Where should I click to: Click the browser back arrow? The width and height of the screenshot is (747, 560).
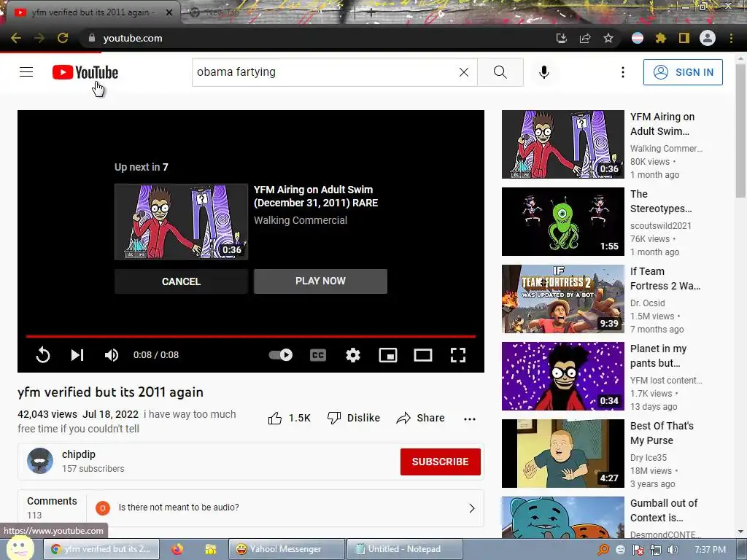[16, 38]
